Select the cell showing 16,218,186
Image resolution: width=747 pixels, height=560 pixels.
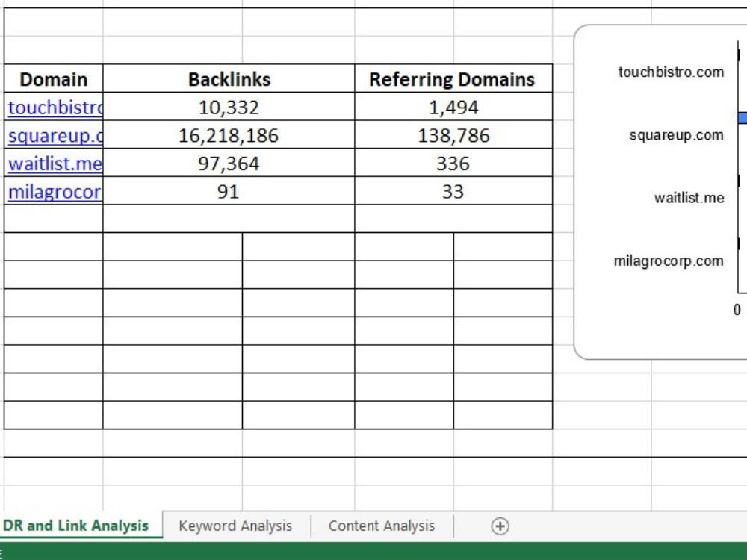click(x=229, y=134)
